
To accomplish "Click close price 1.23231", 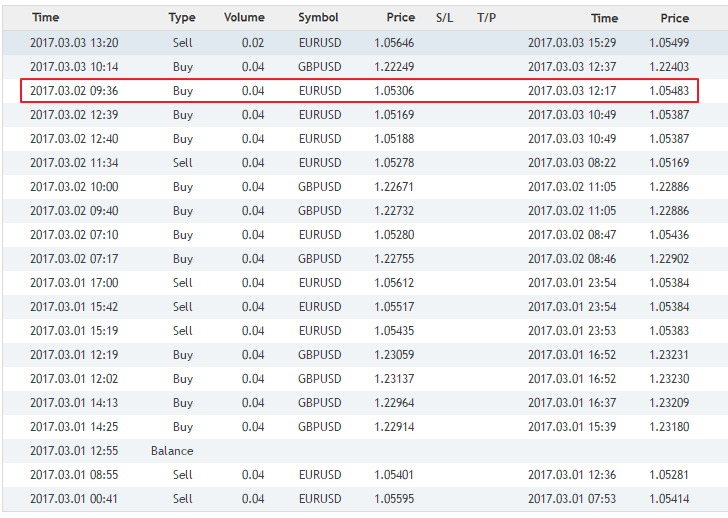I will pos(669,355).
